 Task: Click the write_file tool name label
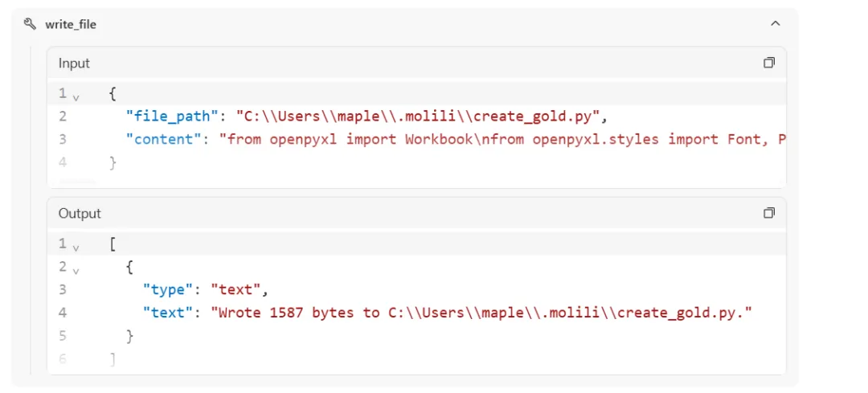click(x=71, y=24)
